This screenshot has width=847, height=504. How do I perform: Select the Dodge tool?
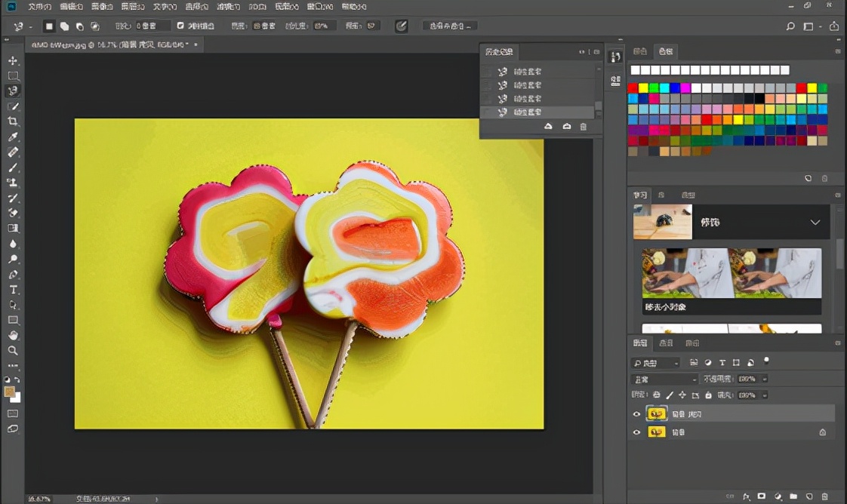pos(13,259)
